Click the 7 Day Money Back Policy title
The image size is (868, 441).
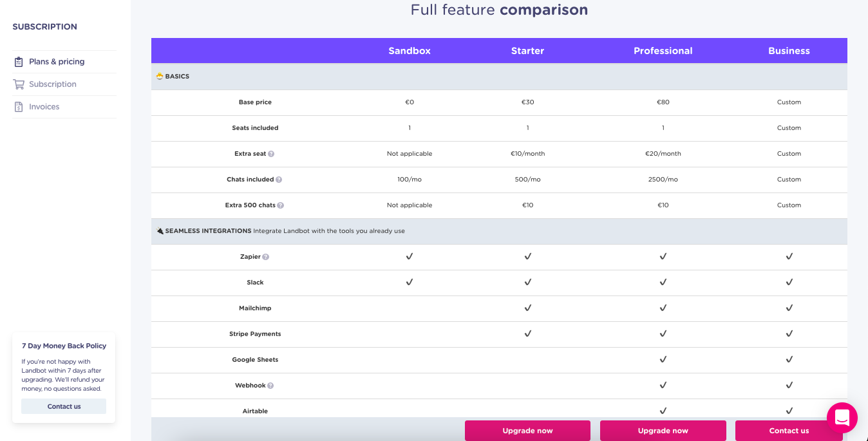point(64,346)
